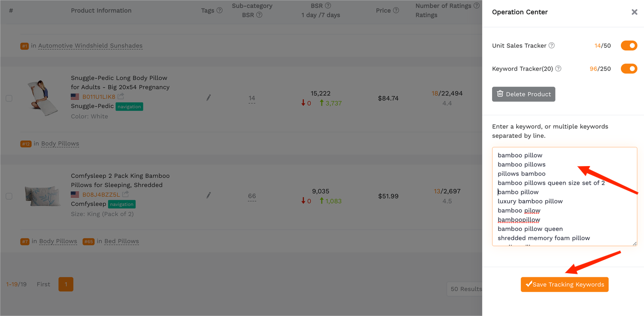Click the Unit Sales Tracker help icon
644x316 pixels.
coord(551,45)
